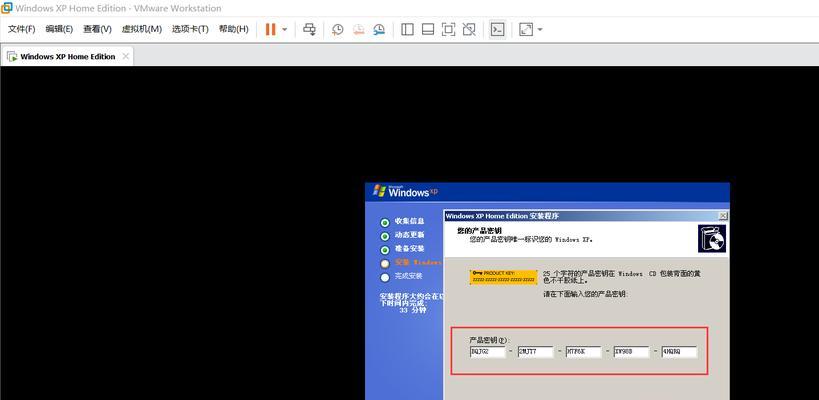Click the 您的产品密钥 heading
This screenshot has height=400, width=819.
pos(479,230)
